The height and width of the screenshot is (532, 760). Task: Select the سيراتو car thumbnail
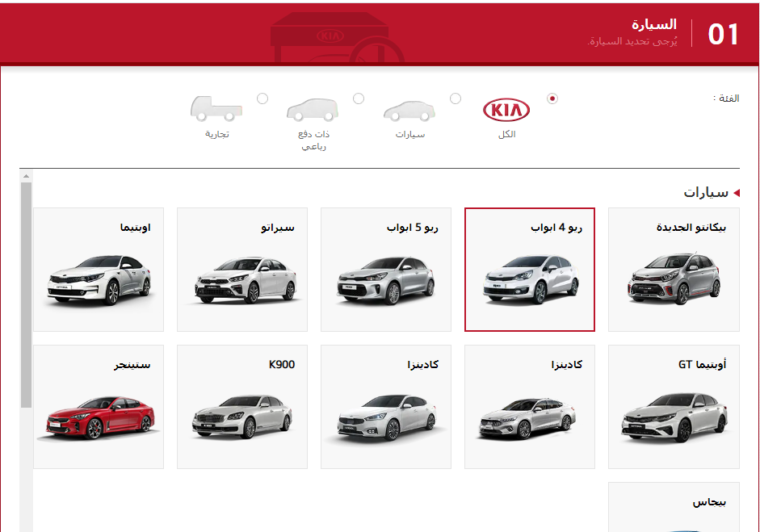click(x=241, y=270)
